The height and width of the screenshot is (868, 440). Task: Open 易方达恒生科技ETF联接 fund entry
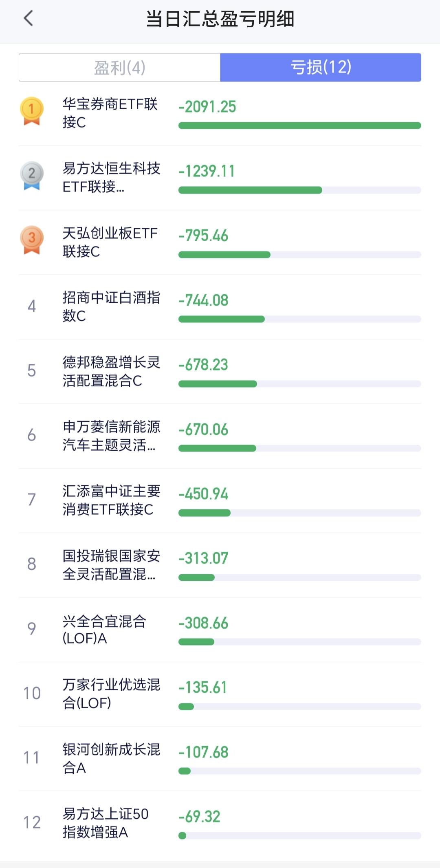pyautogui.click(x=220, y=178)
